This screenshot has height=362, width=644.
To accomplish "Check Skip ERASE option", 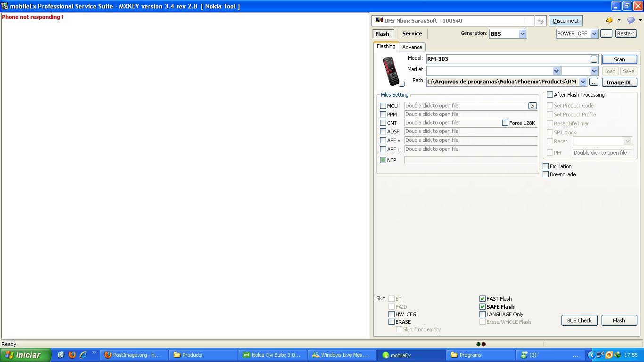I will [x=391, y=322].
